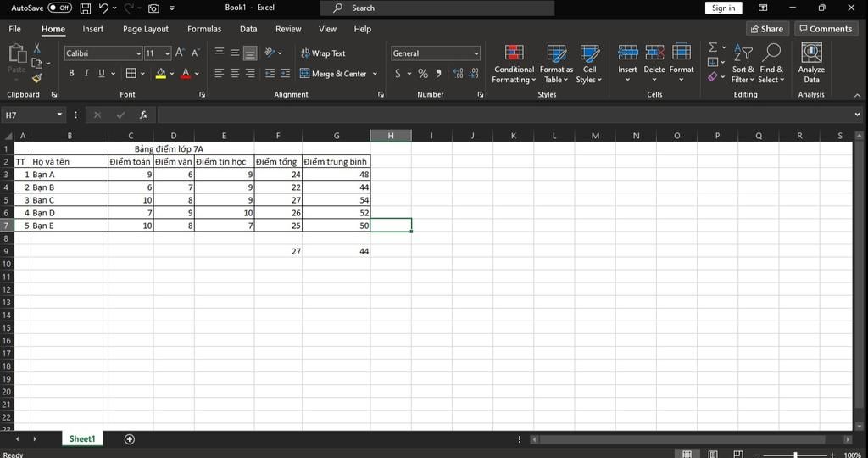Click Align Left icon

(x=220, y=73)
